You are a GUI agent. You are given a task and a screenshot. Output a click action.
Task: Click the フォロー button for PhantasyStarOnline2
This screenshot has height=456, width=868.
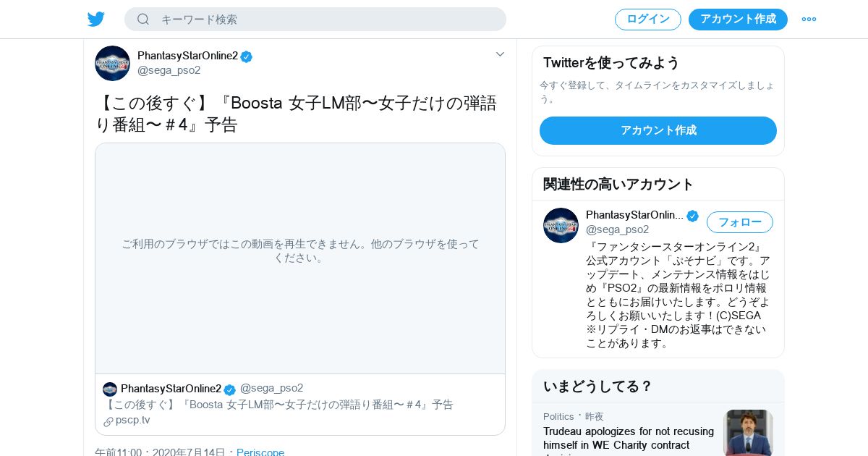coord(740,222)
